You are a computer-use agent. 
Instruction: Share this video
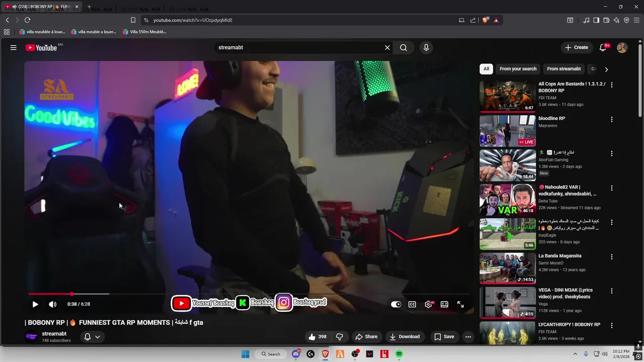366,337
